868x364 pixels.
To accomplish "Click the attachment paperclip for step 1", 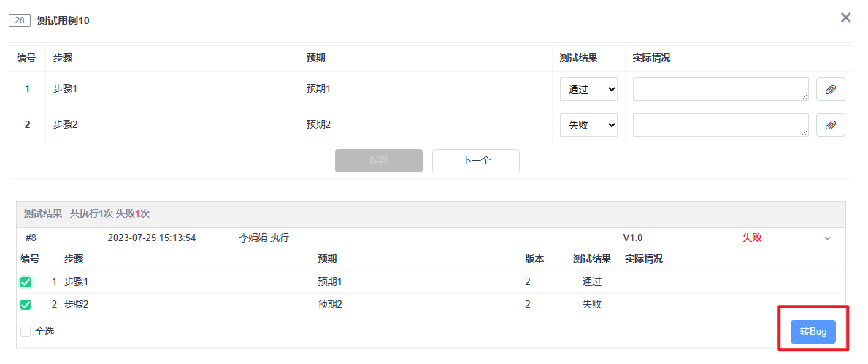I will click(x=830, y=89).
